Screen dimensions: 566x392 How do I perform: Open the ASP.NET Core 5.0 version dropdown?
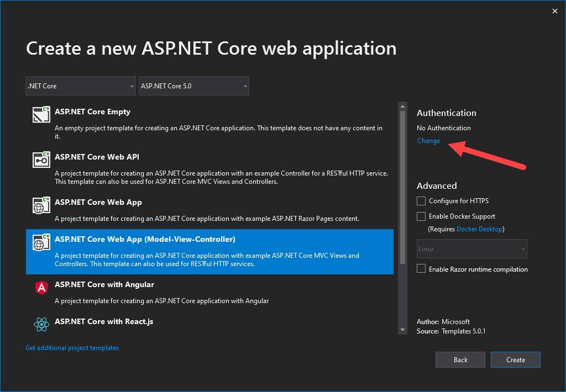pyautogui.click(x=193, y=86)
